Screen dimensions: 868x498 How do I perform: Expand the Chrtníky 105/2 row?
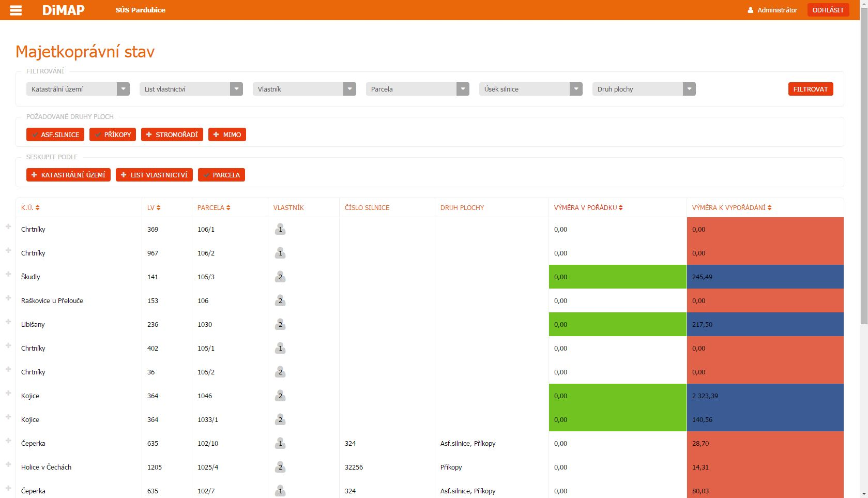pos(8,369)
